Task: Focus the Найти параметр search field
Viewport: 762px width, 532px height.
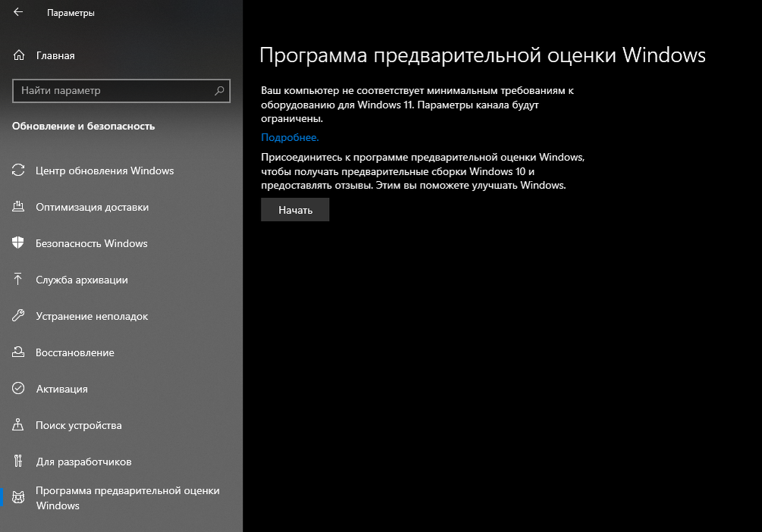Action: pyautogui.click(x=121, y=91)
